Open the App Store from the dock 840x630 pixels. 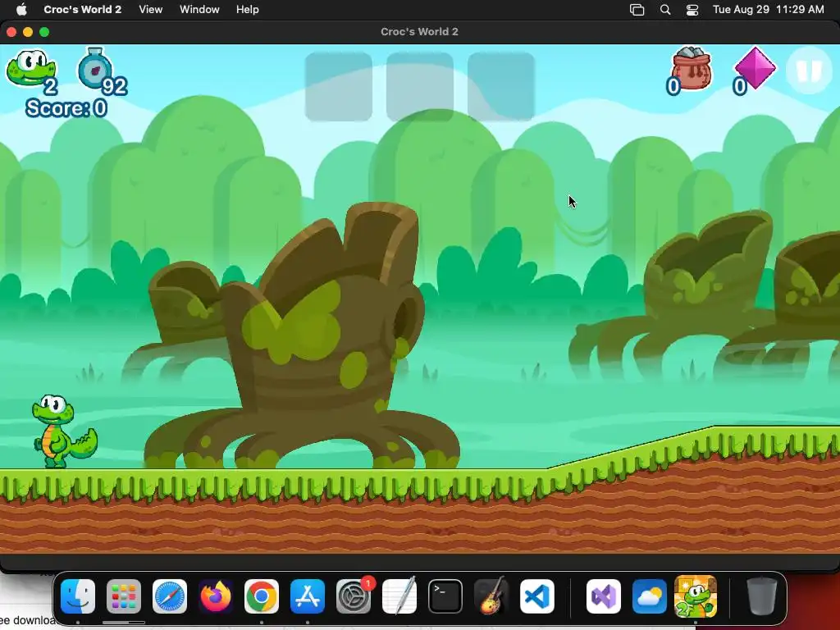click(308, 596)
